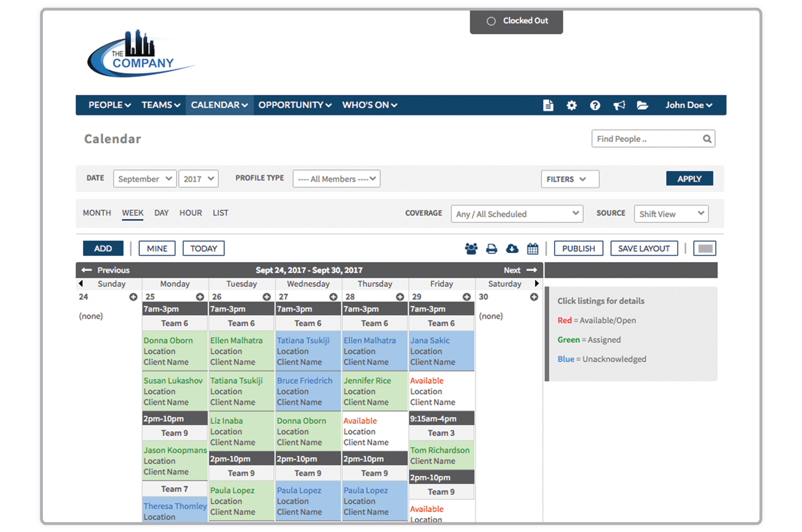Open the Filters dropdown
The width and height of the screenshot is (802, 532).
(x=570, y=179)
